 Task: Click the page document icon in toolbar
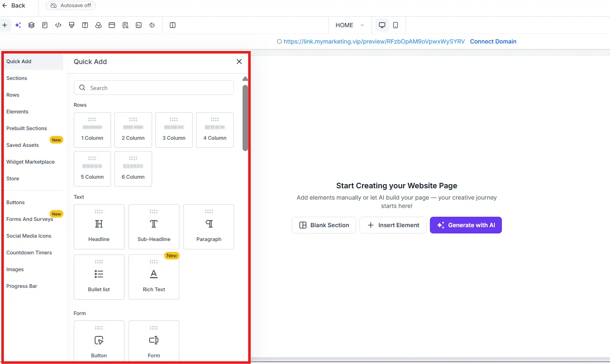tap(45, 25)
